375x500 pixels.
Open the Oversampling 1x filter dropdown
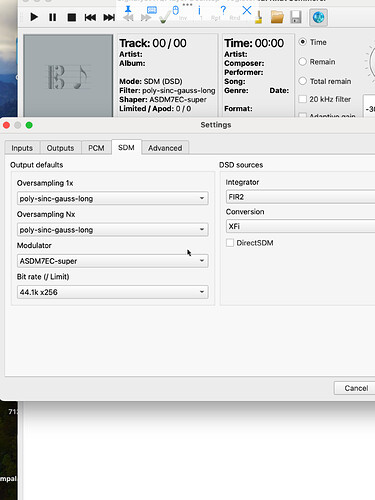(x=113, y=198)
